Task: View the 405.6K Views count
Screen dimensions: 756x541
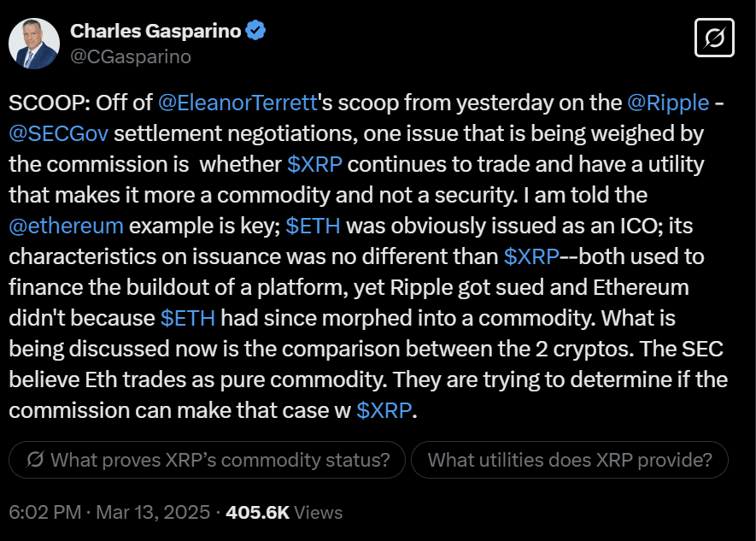Action: tap(284, 512)
